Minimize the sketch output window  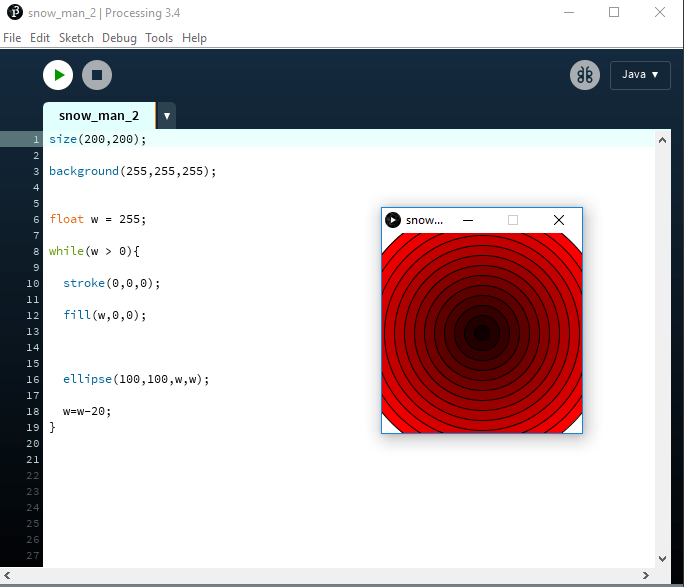coord(467,220)
